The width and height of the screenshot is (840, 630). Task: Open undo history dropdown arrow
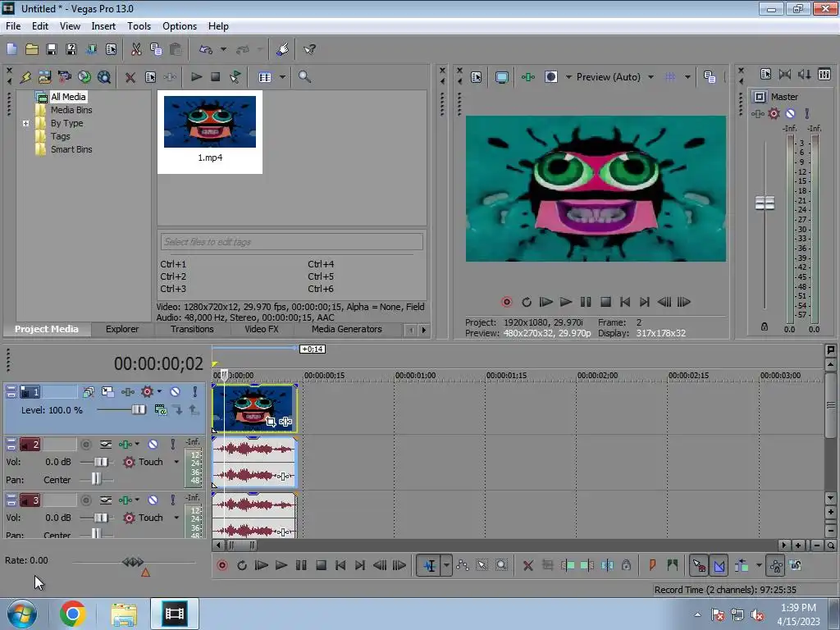pyautogui.click(x=223, y=49)
